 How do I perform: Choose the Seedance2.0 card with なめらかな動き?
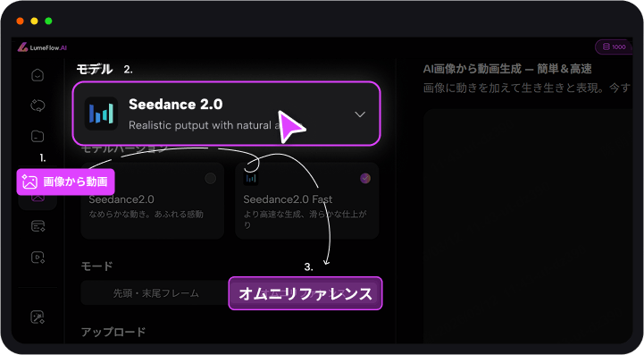153,200
